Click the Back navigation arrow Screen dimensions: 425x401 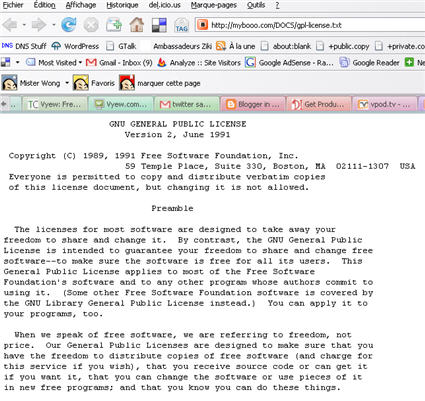click(10, 25)
